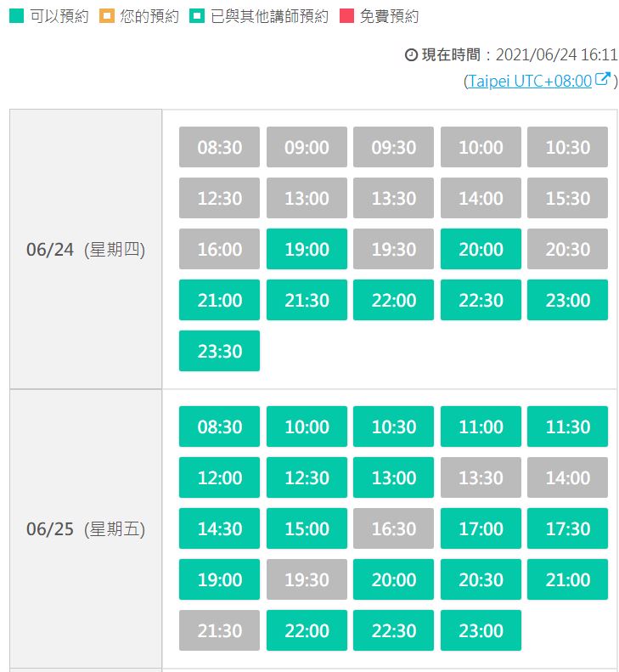Click the 06/25 Friday date cell
Image resolution: width=619 pixels, height=672 pixels.
tap(86, 528)
